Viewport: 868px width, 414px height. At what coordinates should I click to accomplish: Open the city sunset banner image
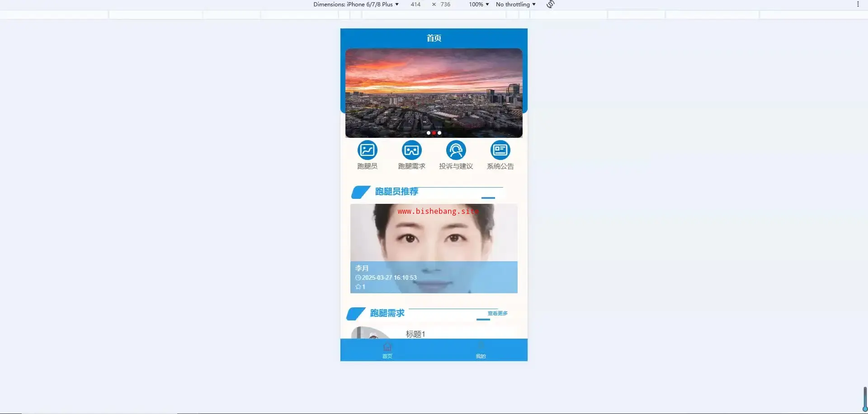(x=434, y=93)
